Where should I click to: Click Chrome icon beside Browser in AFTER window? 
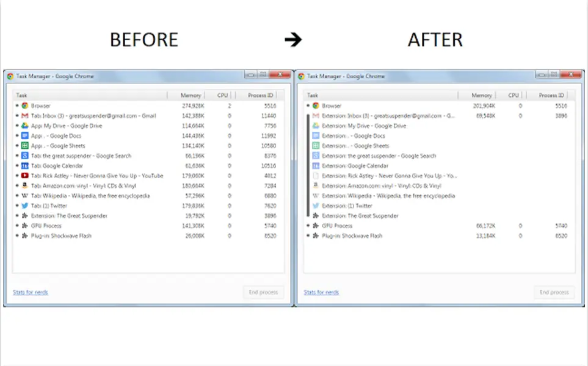(316, 106)
